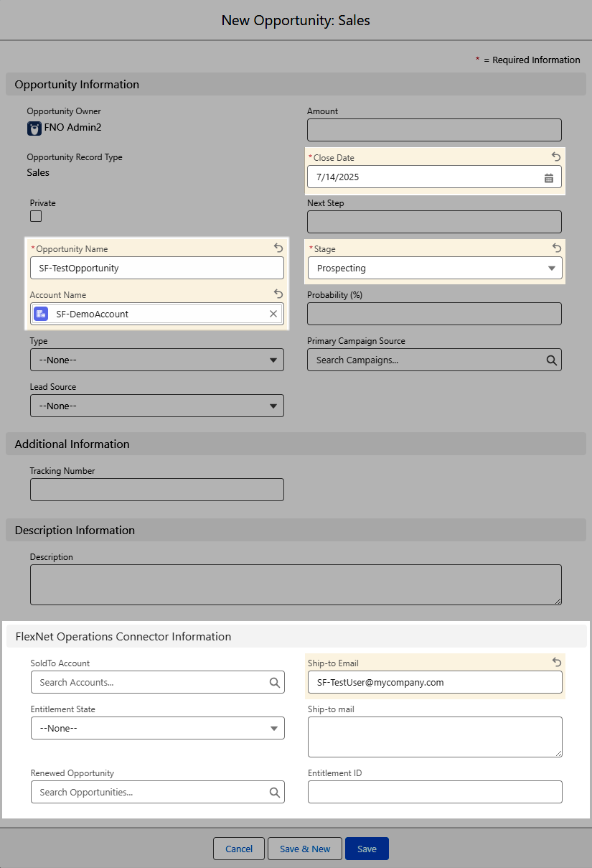Click the Search Accounts lookup field
The width and height of the screenshot is (592, 868).
[x=158, y=682]
